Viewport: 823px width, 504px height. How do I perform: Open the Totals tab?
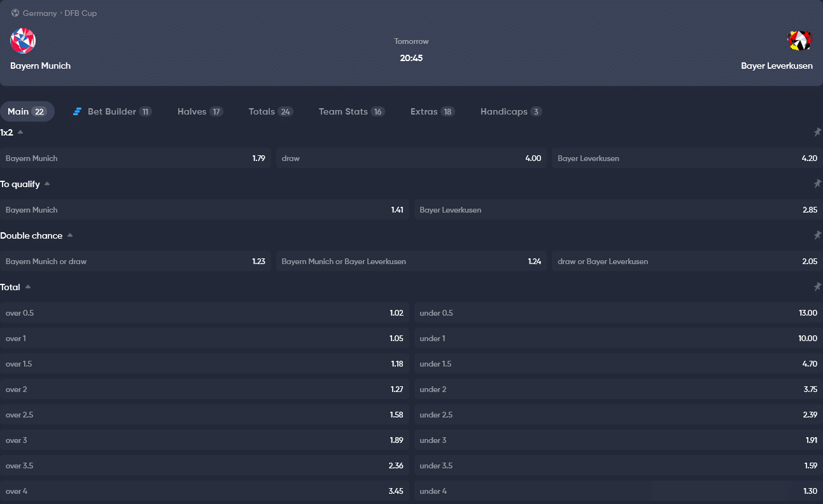pyautogui.click(x=271, y=111)
